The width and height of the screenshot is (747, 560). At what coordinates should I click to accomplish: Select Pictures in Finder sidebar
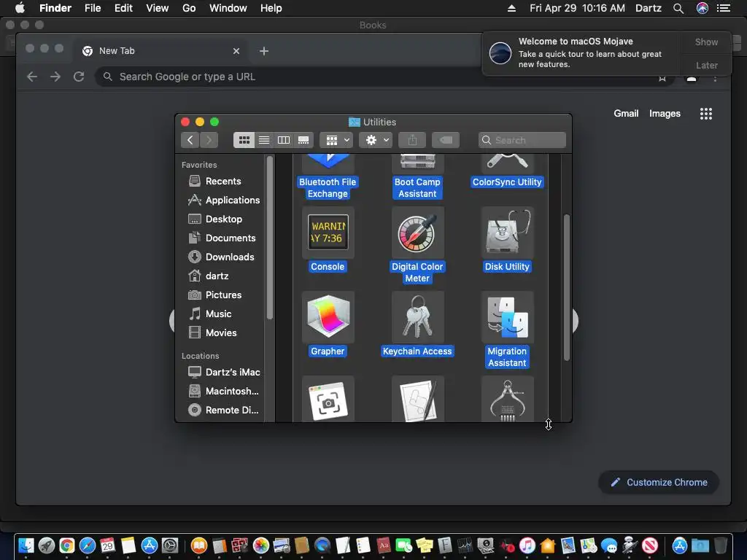[223, 295]
